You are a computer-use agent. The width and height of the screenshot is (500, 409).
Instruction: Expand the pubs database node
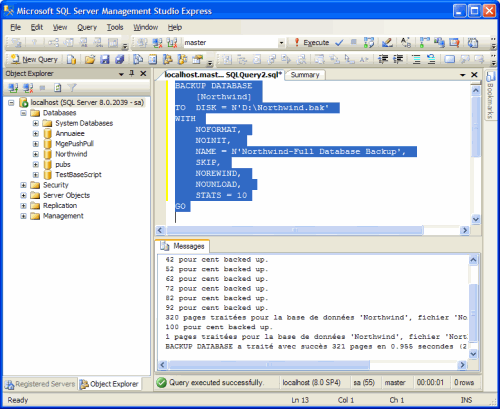tap(36, 165)
